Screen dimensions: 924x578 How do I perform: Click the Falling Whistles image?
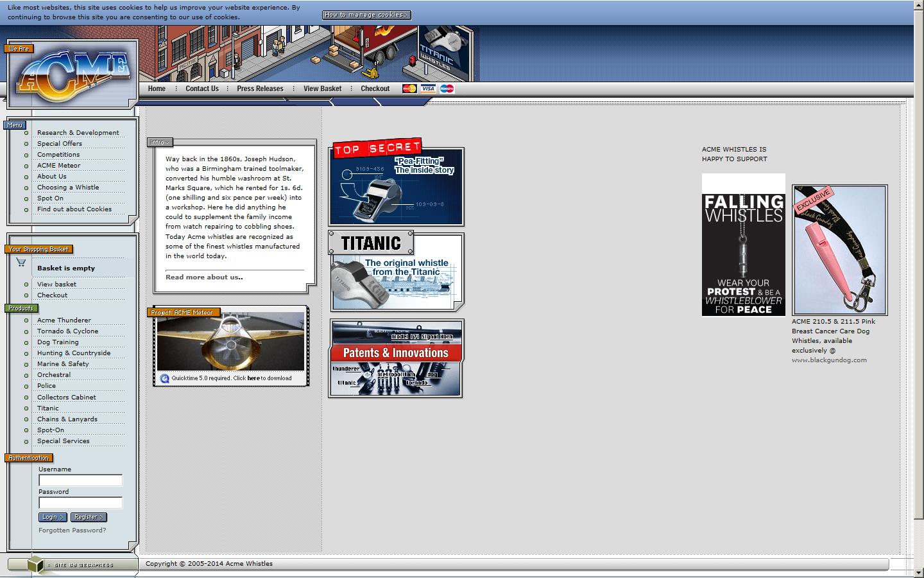[x=743, y=245]
